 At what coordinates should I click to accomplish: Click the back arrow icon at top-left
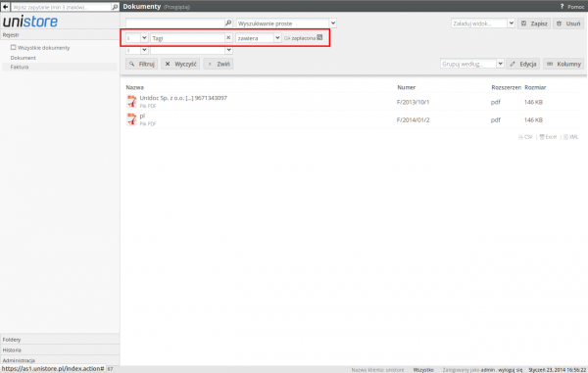point(5,7)
